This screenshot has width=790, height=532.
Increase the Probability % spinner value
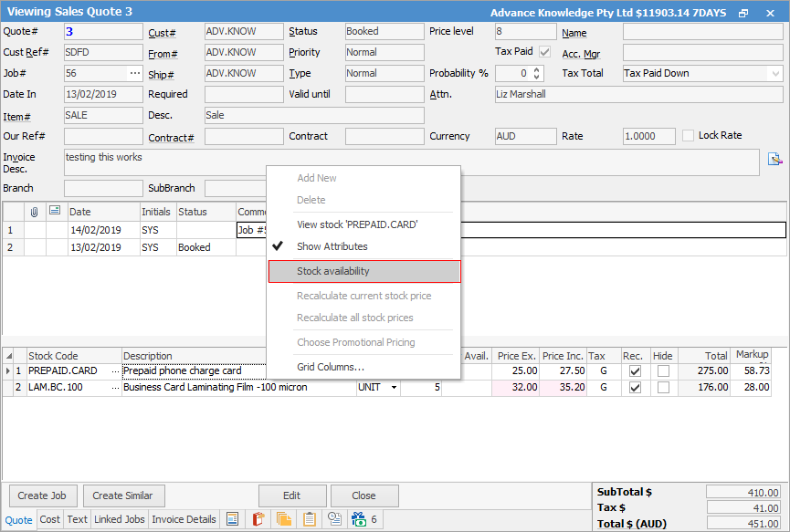tap(536, 69)
